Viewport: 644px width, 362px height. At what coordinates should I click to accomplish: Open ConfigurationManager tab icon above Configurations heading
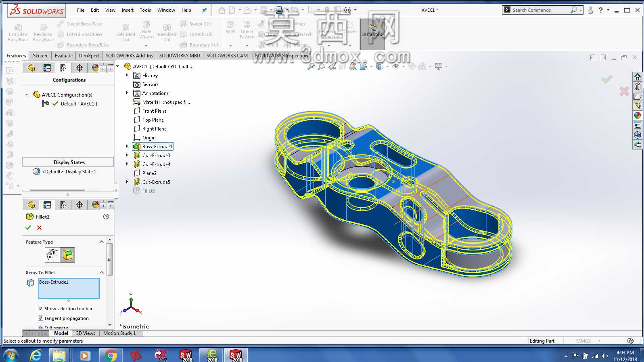[x=63, y=68]
